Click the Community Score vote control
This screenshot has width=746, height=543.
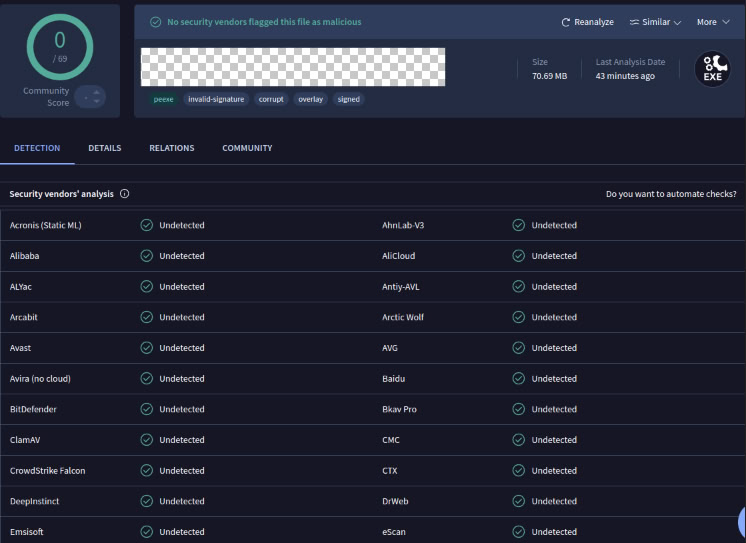coord(90,97)
